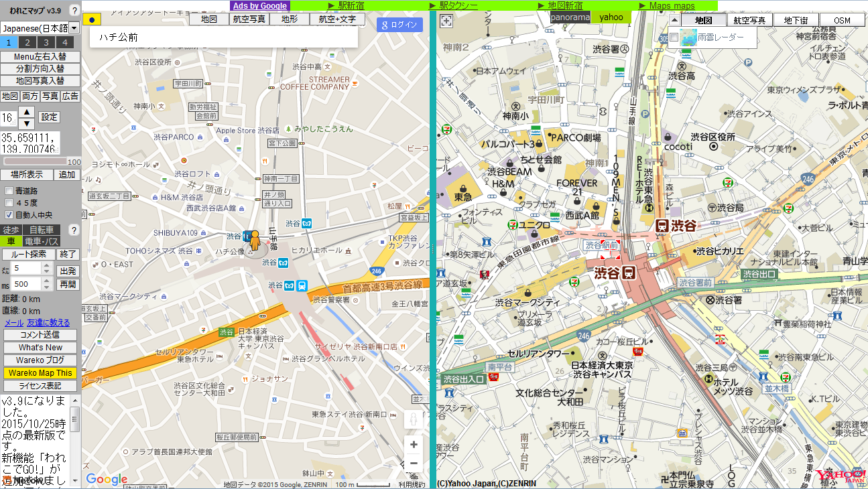868x489 pixels.
Task: Collapse the Yahoo map layer panel arrow
Action: [x=674, y=20]
